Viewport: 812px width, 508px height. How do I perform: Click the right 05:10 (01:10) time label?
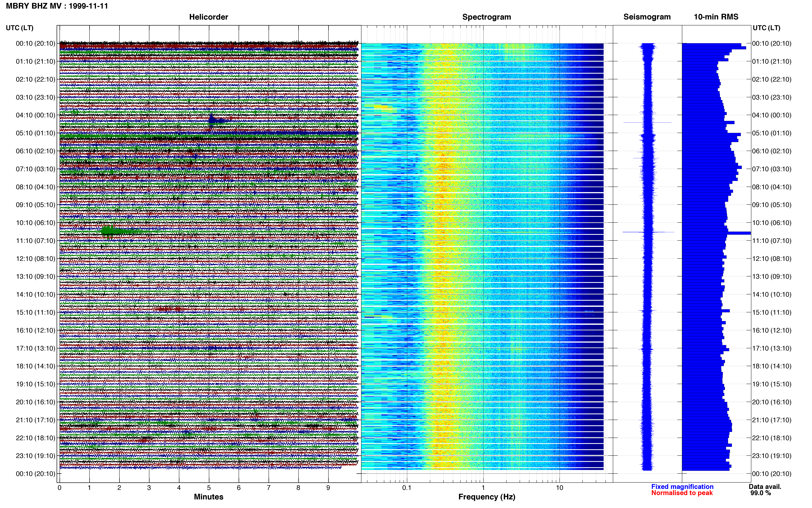(x=772, y=133)
